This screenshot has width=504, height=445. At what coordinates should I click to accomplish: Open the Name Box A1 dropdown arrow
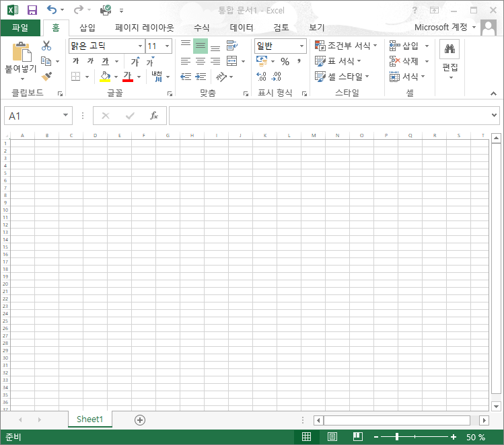pos(65,115)
